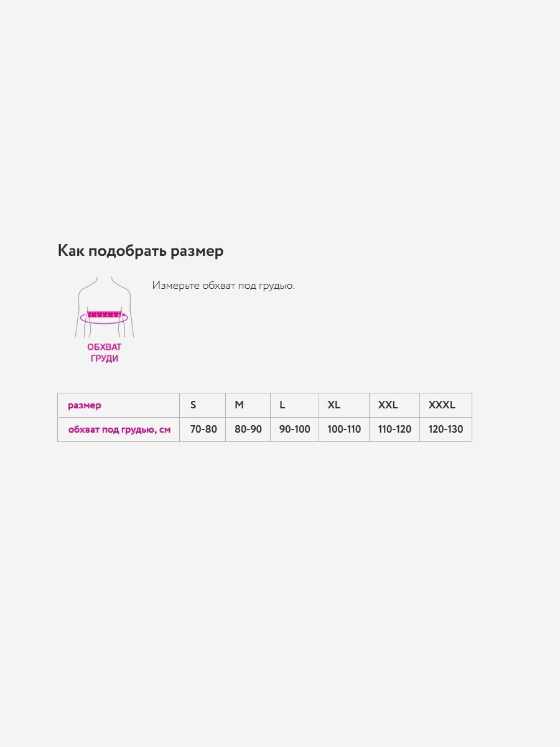Click the uppercase pink word ГРУДИ under illustration
The height and width of the screenshot is (747, 560).
pyautogui.click(x=104, y=359)
